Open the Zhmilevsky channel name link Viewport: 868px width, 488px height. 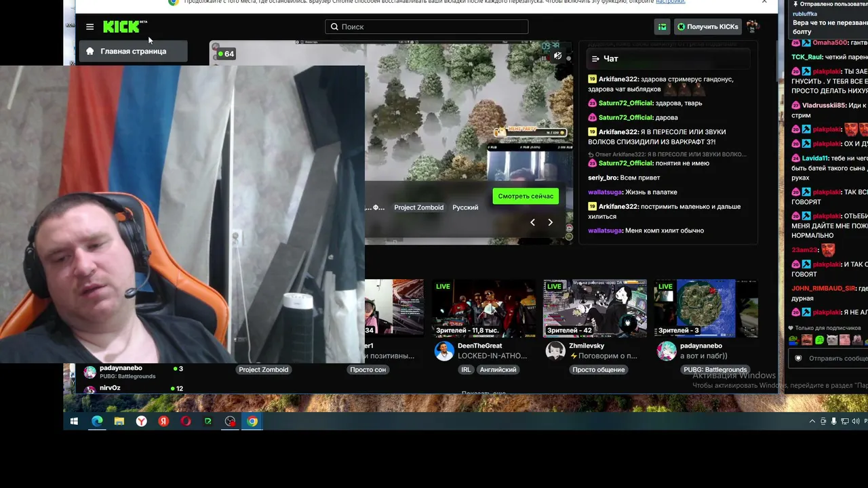pyautogui.click(x=587, y=346)
